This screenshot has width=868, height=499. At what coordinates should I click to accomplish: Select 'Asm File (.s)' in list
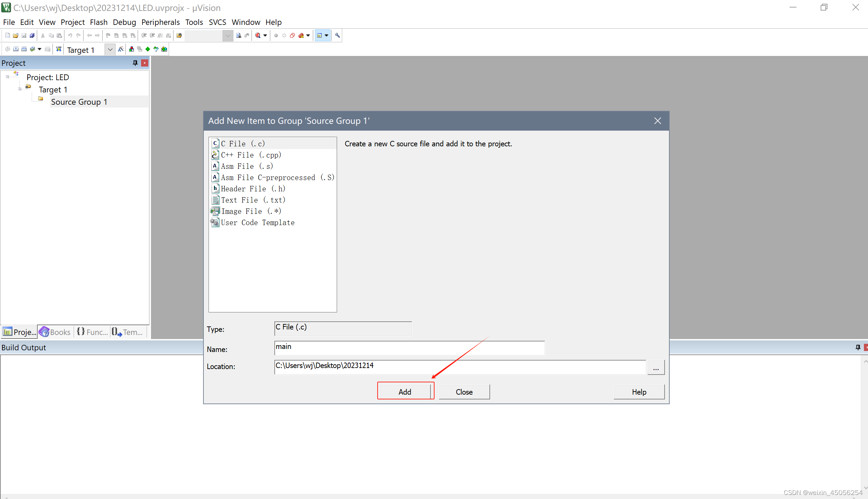pyautogui.click(x=247, y=166)
